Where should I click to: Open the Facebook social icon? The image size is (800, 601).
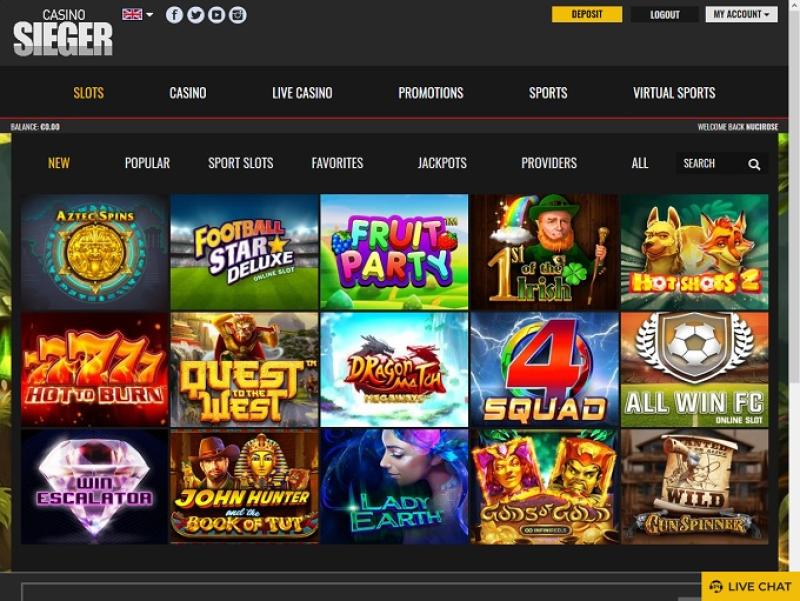pos(174,15)
